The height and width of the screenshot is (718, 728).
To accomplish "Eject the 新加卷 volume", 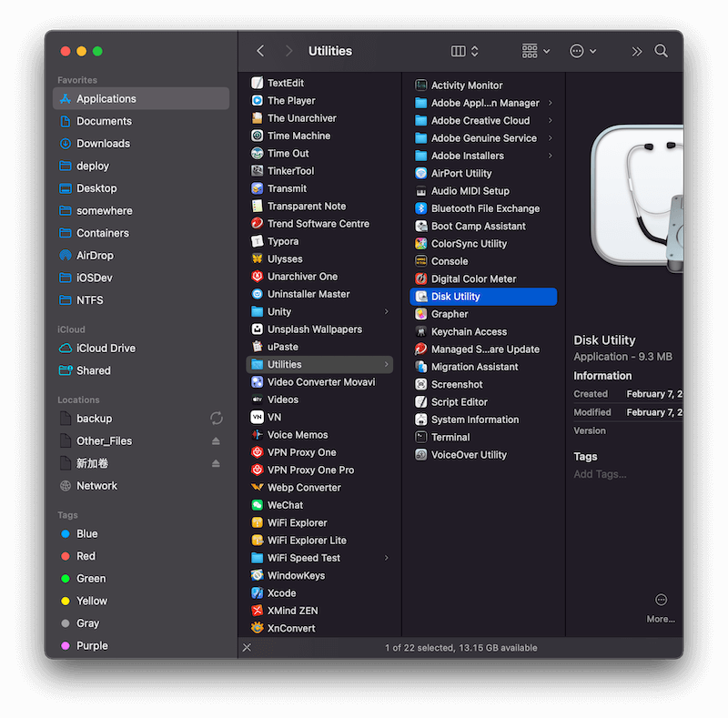I will 216,463.
